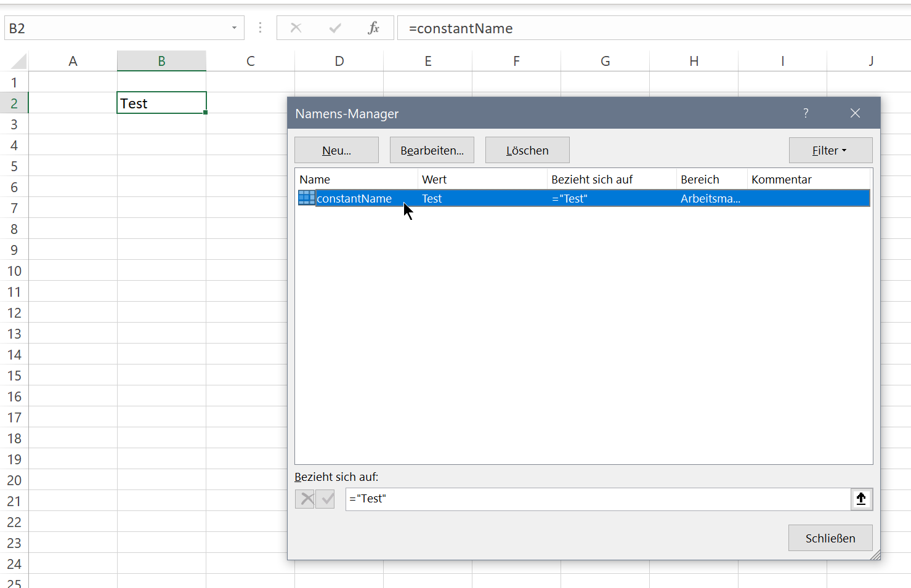
Task: Select cell B2 containing Test
Action: (x=161, y=103)
